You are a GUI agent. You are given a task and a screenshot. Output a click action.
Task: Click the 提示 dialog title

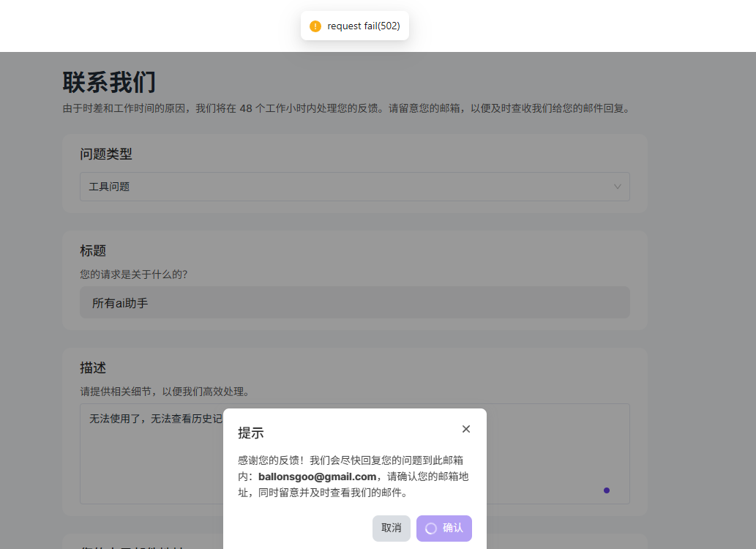coord(251,433)
